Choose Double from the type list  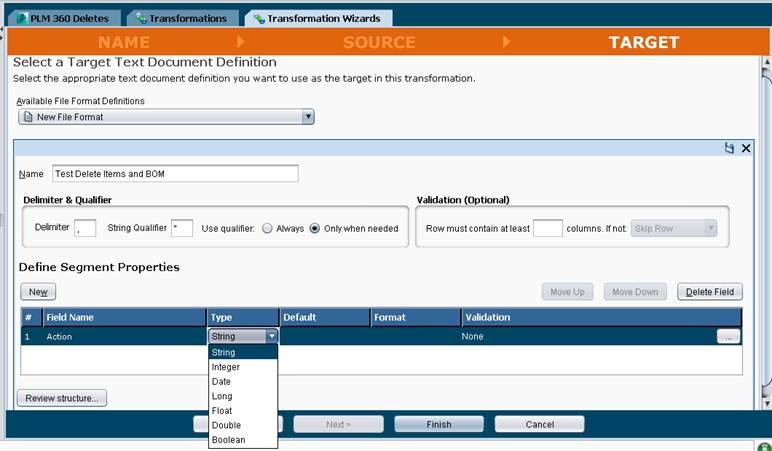(x=243, y=425)
